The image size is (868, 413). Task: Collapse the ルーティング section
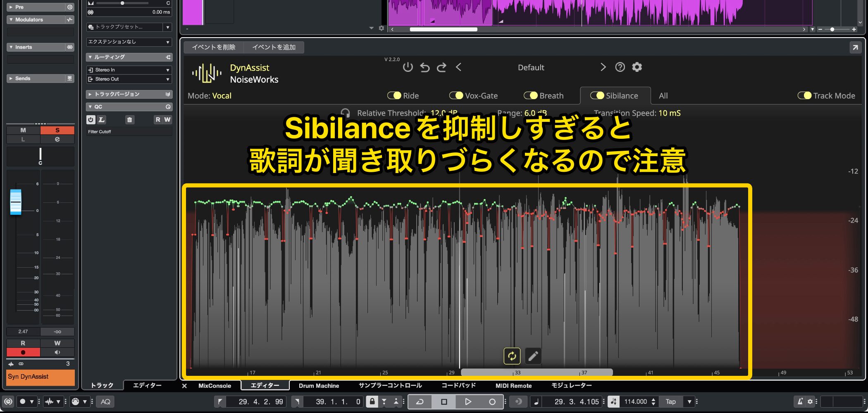tap(90, 57)
